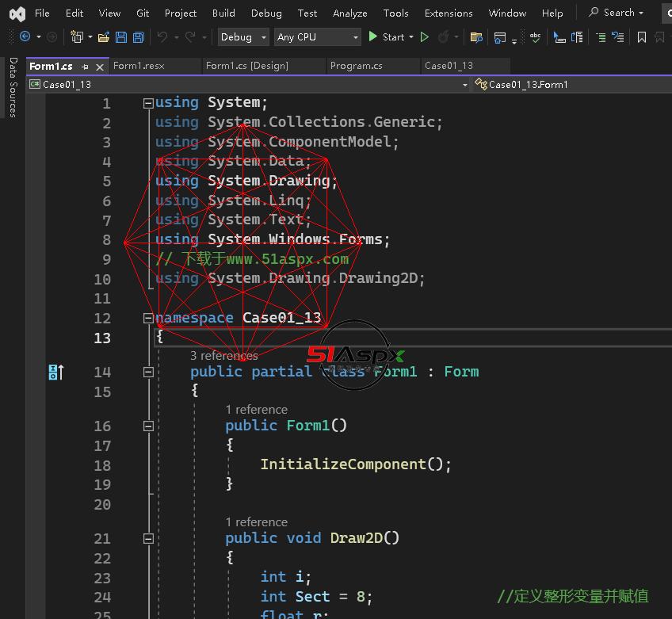The image size is (672, 619).
Task: Click '1 reference' above the Draw2D method
Action: [x=256, y=522]
